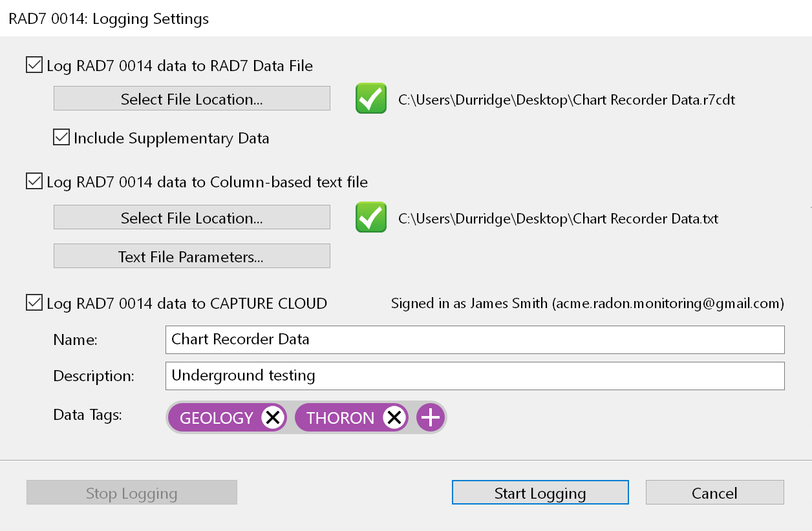Click the GEOLOGY tag label
This screenshot has height=531, width=812.
[x=217, y=418]
